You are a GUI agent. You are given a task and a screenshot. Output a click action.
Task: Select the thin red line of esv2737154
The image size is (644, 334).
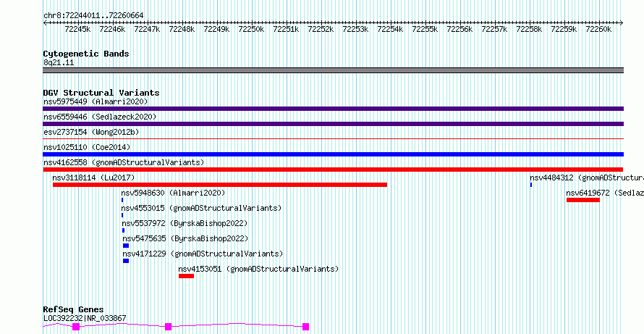pyautogui.click(x=333, y=138)
